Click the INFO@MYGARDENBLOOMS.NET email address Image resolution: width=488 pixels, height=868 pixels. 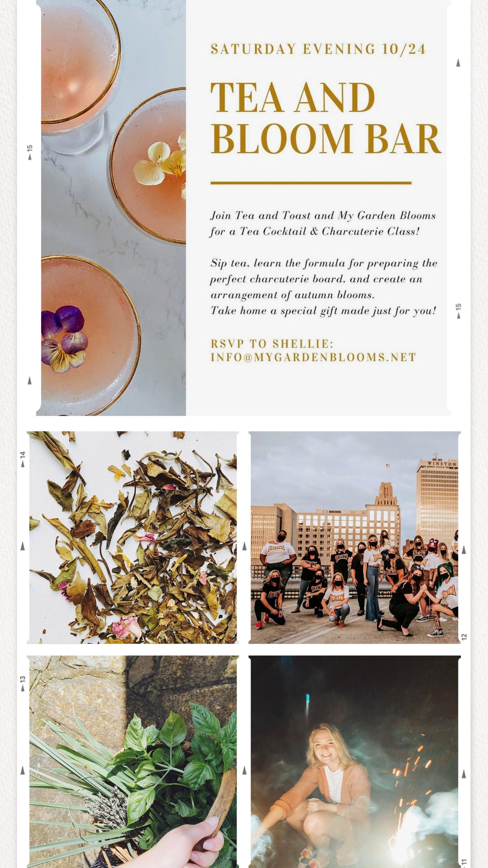click(313, 357)
